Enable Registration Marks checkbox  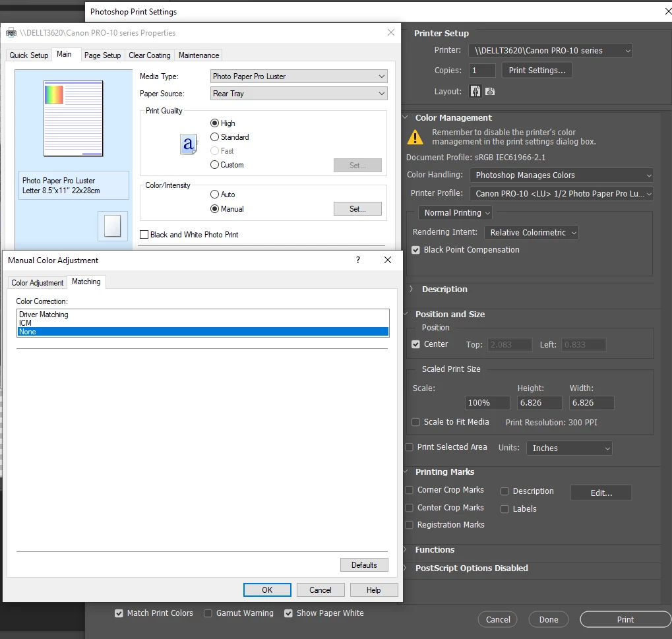click(410, 525)
